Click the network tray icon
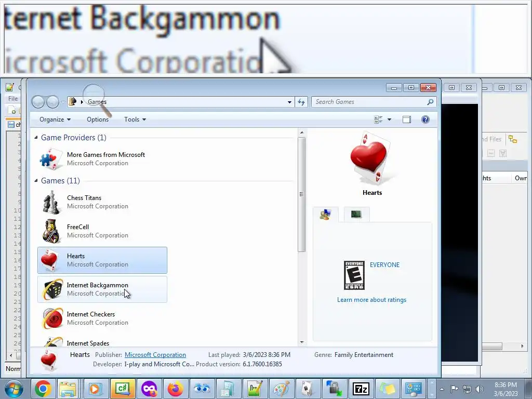The image size is (532, 399). [467, 389]
